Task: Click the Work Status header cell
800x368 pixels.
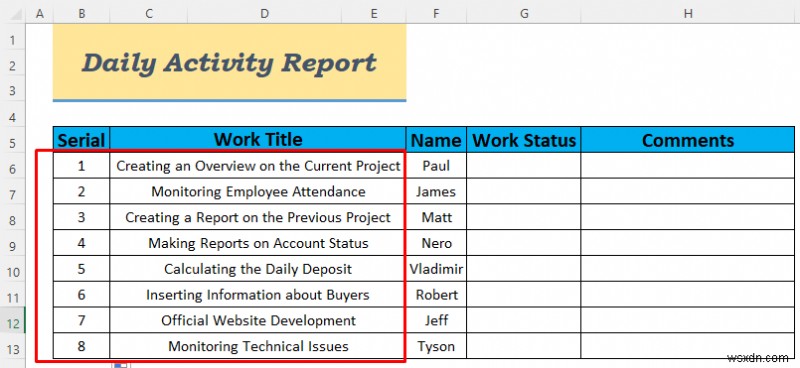Action: point(524,139)
